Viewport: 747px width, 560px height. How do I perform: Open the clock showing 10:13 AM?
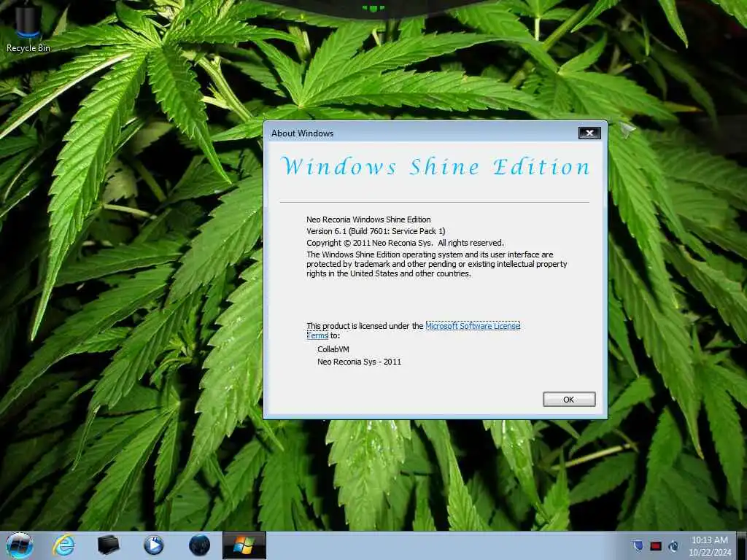point(709,545)
